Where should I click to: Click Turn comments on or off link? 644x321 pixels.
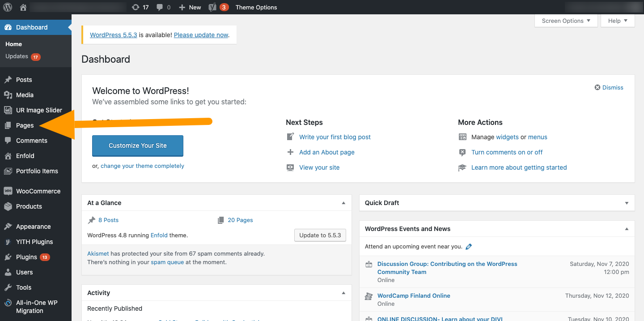click(507, 152)
